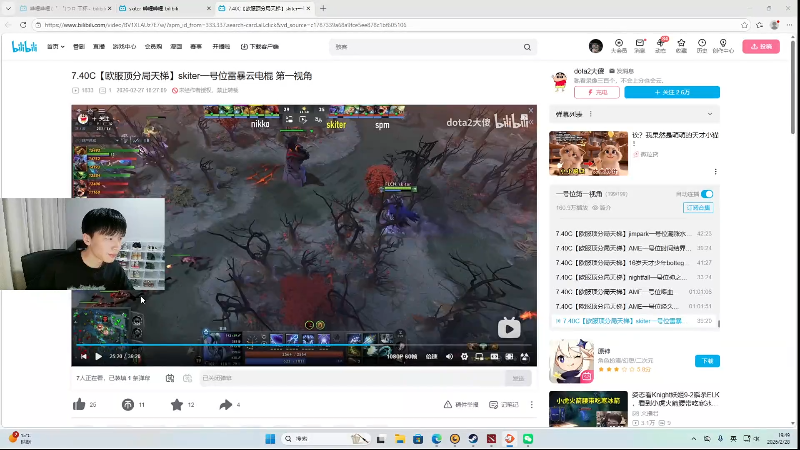800x450 pixels.
Task: Send message to uploader link
Action: tap(621, 71)
